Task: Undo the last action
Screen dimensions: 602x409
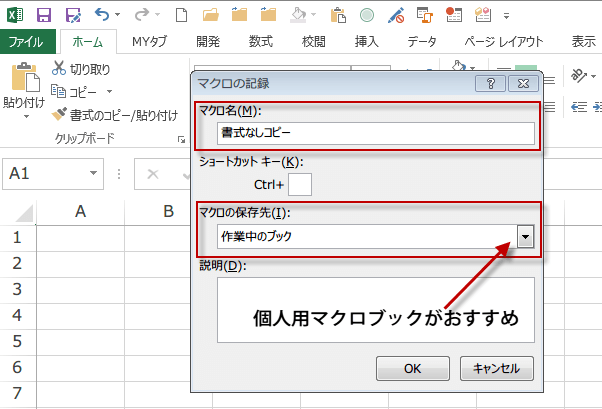Action: [x=102, y=15]
